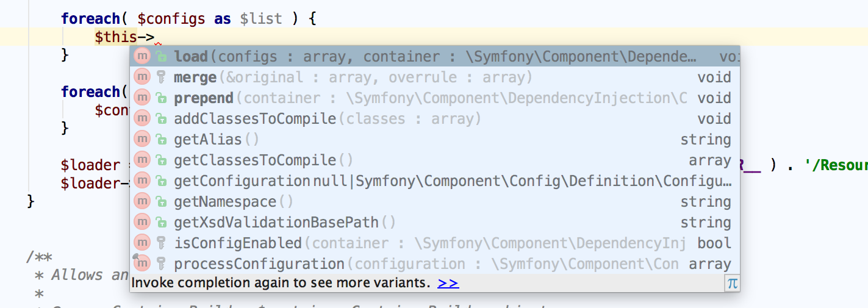This screenshot has width=868, height=308.
Task: Select prepend from the completion list
Action: click(204, 98)
